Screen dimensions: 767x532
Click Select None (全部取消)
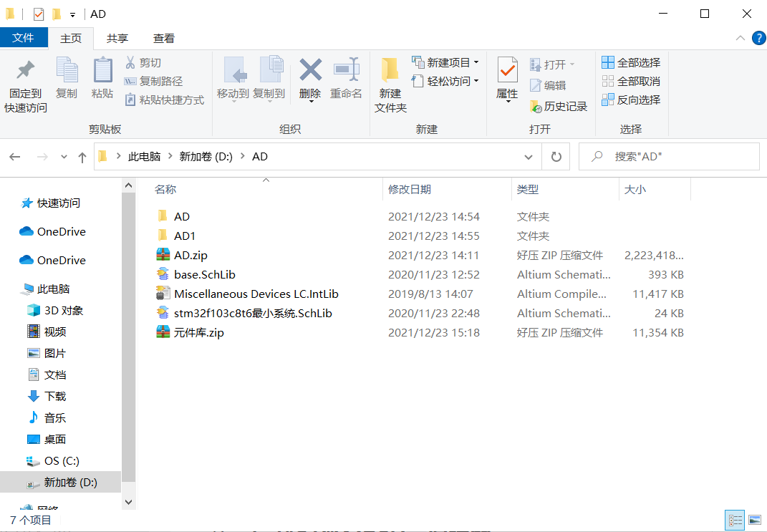[631, 81]
